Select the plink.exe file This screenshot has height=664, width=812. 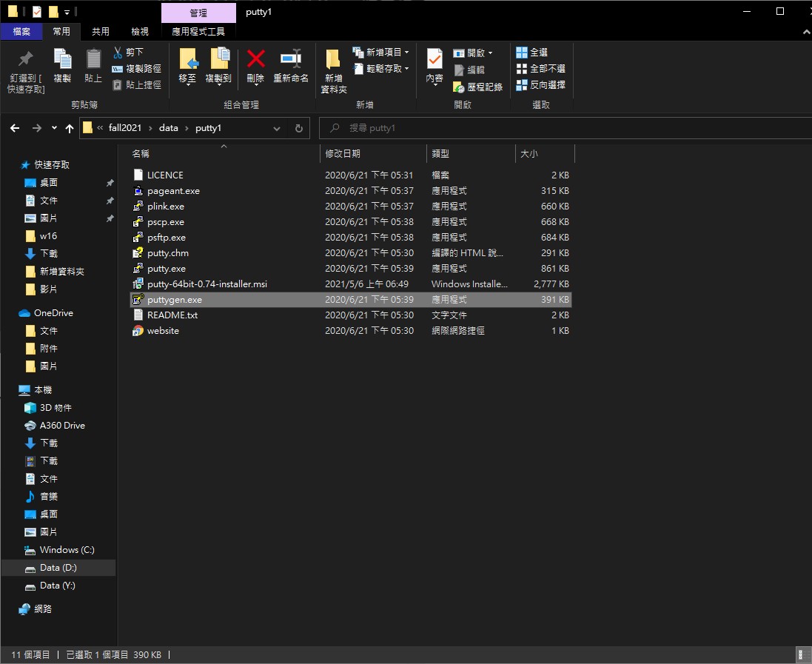(x=351, y=206)
